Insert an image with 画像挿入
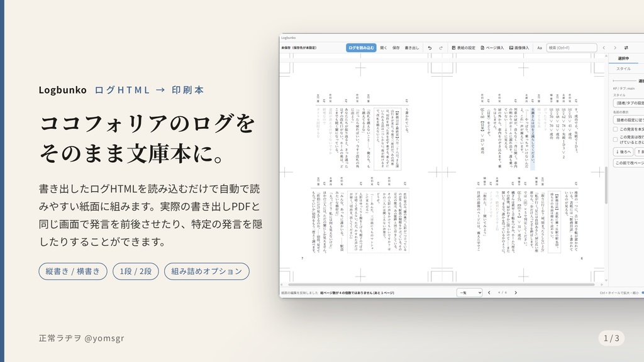 519,48
